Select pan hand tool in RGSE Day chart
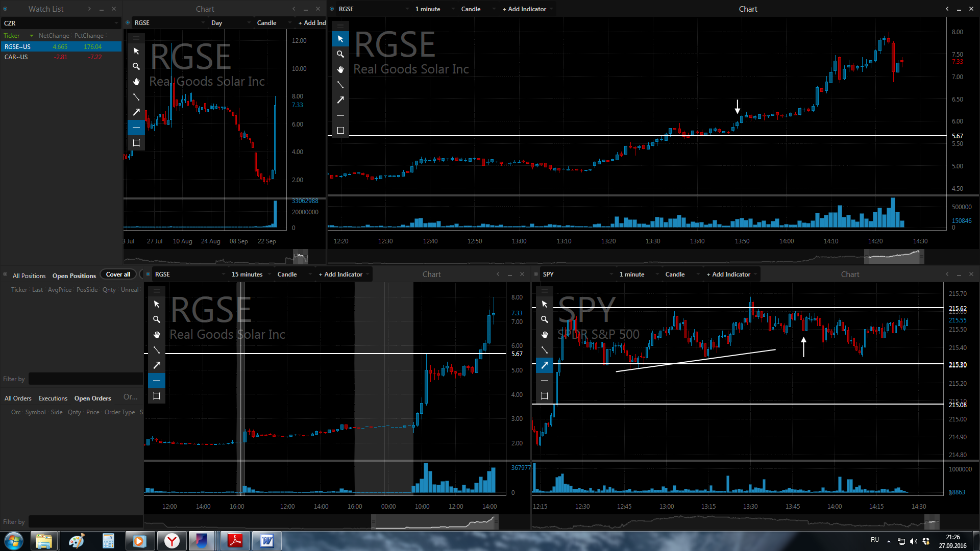This screenshot has height=551, width=980. 136,82
